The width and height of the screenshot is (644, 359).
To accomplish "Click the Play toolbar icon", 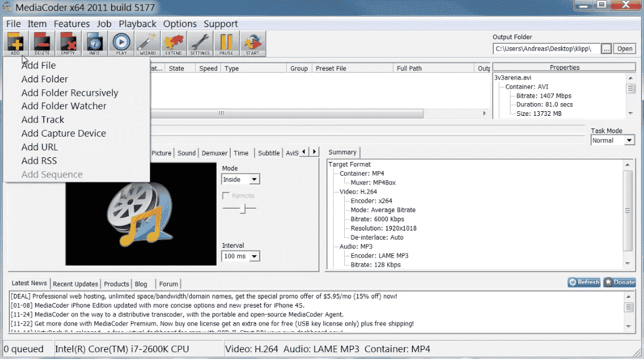I will (x=121, y=44).
